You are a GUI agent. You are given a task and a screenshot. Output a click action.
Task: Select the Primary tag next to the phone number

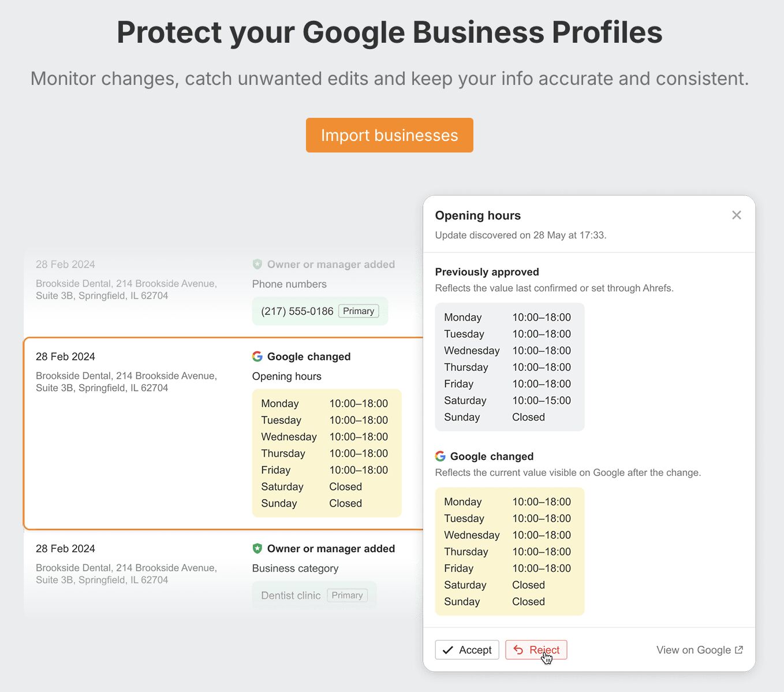coord(359,311)
